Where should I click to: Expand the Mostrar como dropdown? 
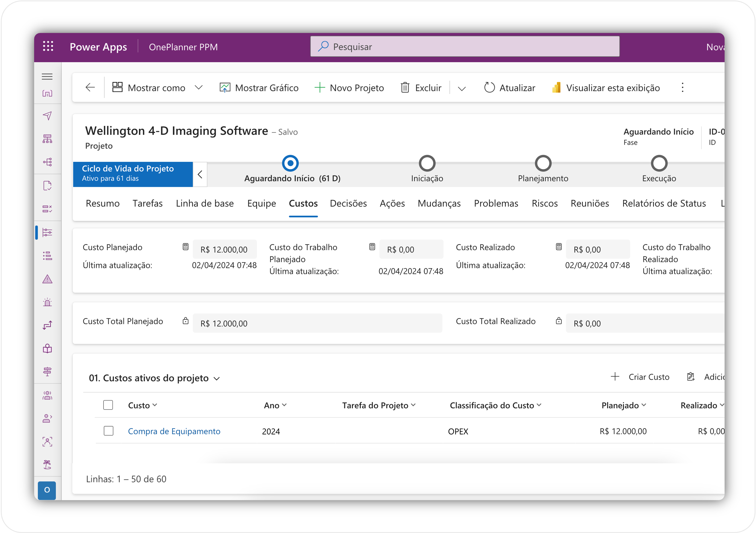click(198, 88)
